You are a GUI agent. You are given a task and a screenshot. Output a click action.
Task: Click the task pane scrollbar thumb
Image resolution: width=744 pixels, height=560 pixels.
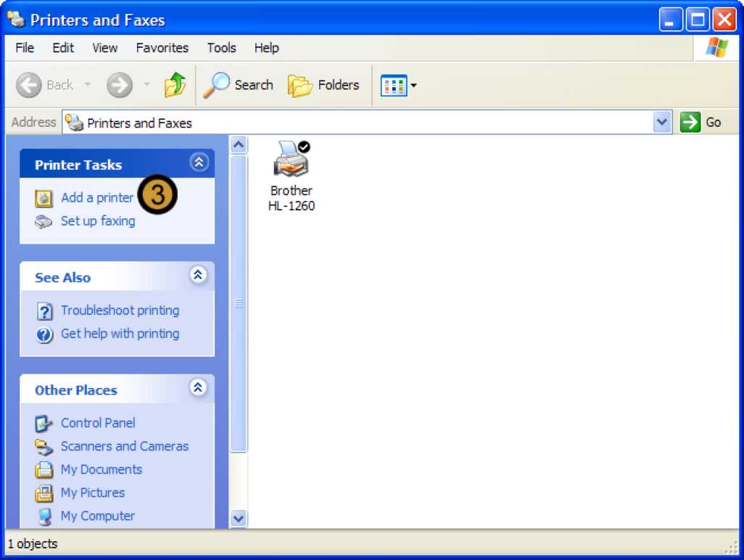[x=239, y=303]
